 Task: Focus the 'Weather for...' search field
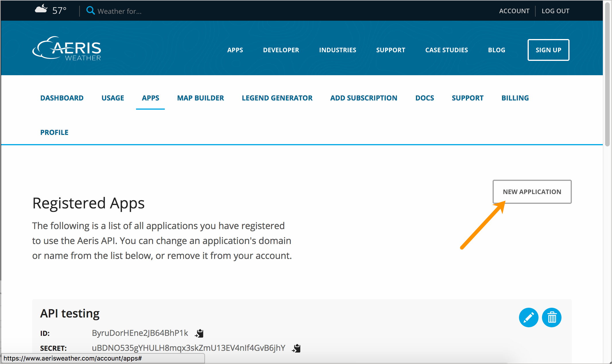pyautogui.click(x=119, y=11)
